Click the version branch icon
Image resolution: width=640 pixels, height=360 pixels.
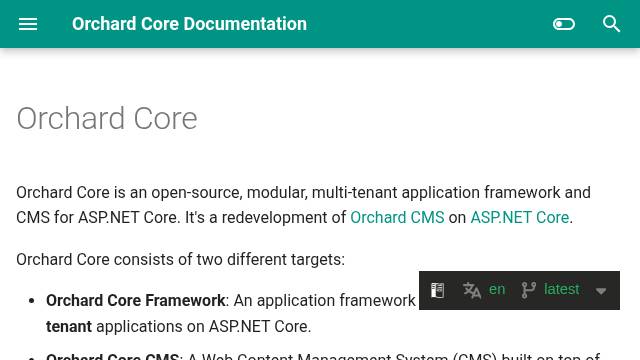pos(529,290)
